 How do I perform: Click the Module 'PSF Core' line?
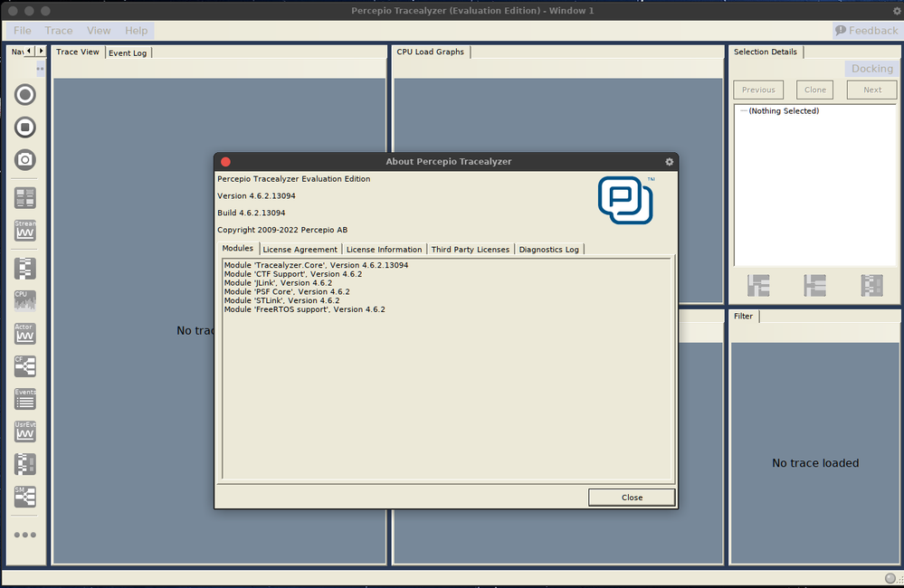pyautogui.click(x=287, y=291)
